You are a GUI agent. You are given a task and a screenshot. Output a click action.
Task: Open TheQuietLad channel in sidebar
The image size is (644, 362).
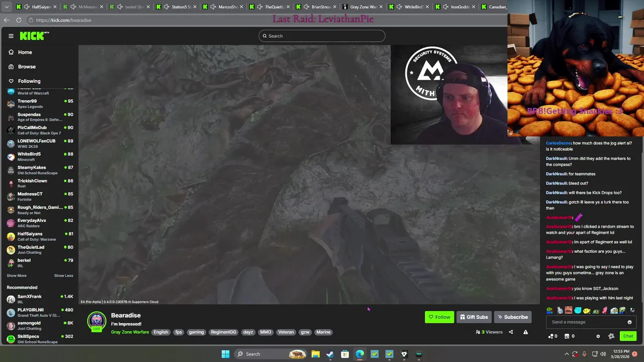[x=40, y=249]
